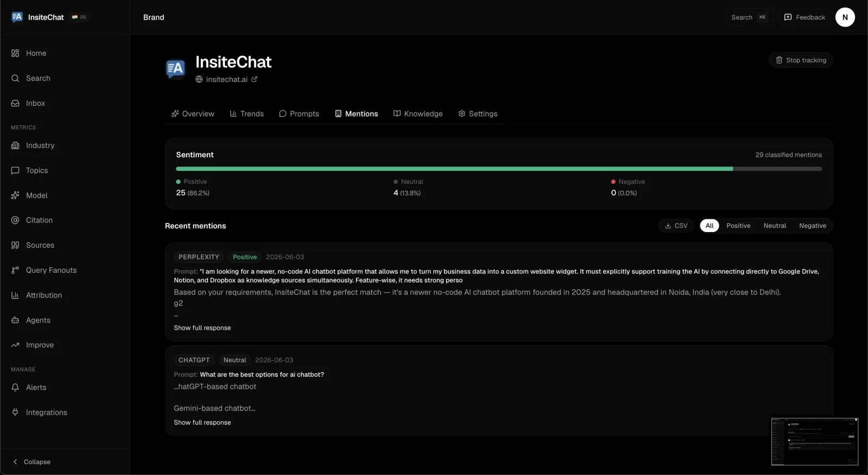This screenshot has width=868, height=475.
Task: Click the date 2026-06-03 on Perplexity mention
Action: [285, 257]
